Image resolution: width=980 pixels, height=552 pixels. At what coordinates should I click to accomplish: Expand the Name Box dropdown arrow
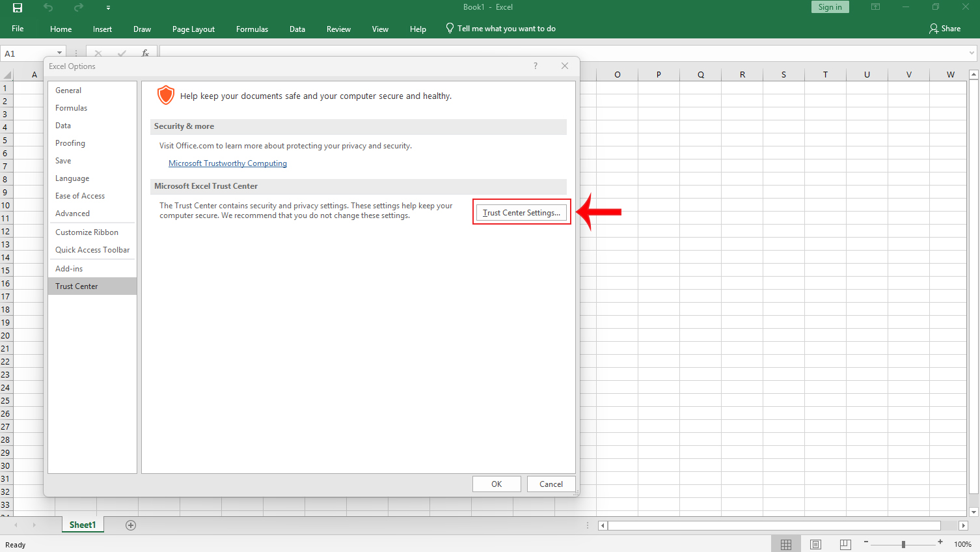[59, 53]
